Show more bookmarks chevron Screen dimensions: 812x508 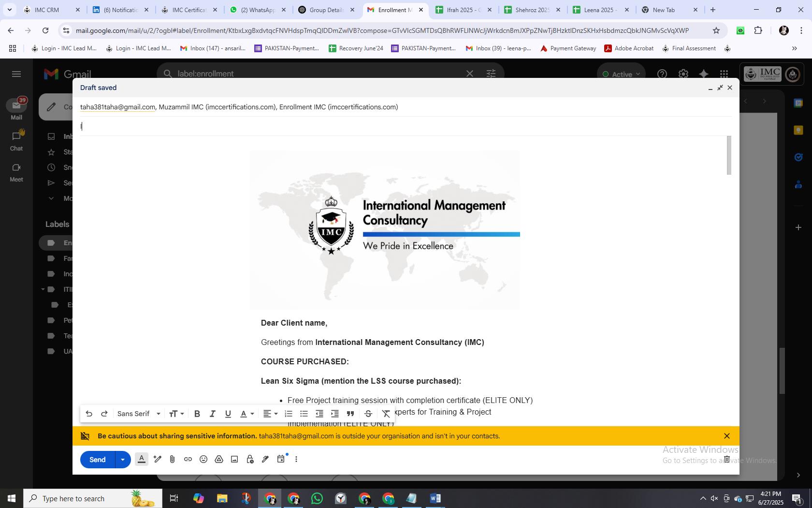794,48
